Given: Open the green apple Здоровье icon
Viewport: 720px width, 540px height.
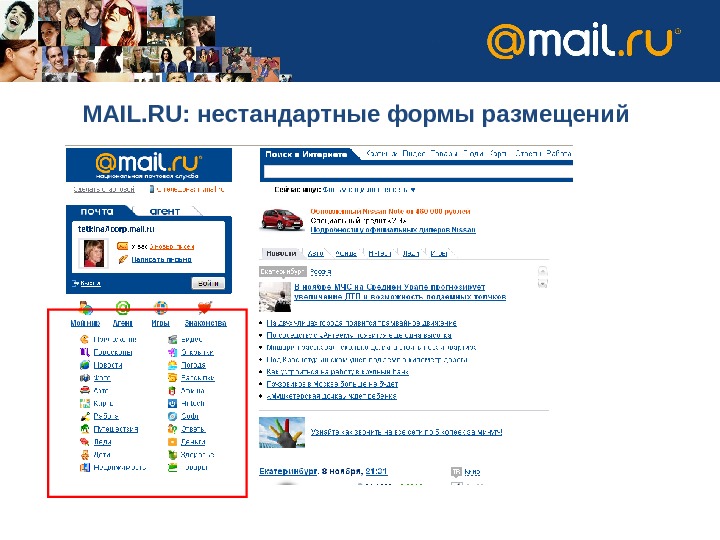Looking at the screenshot, I should point(172,455).
